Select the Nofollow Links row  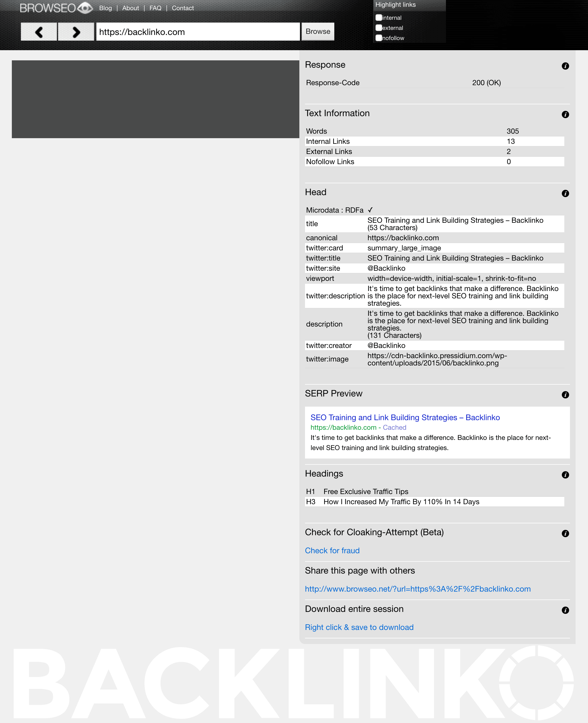(434, 162)
